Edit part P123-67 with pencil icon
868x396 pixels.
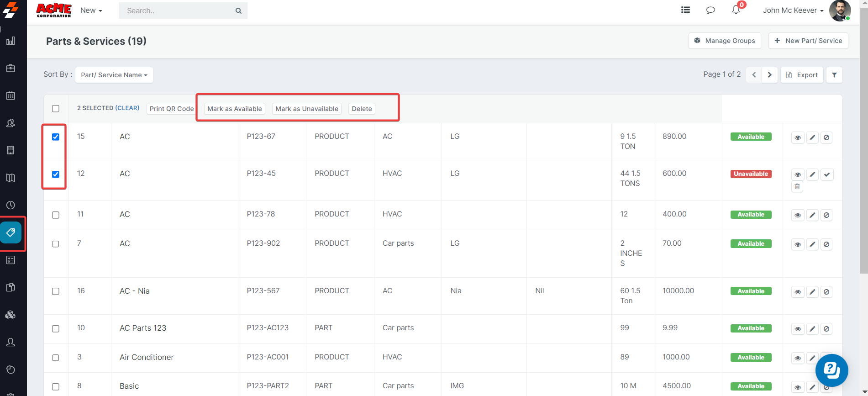point(812,137)
